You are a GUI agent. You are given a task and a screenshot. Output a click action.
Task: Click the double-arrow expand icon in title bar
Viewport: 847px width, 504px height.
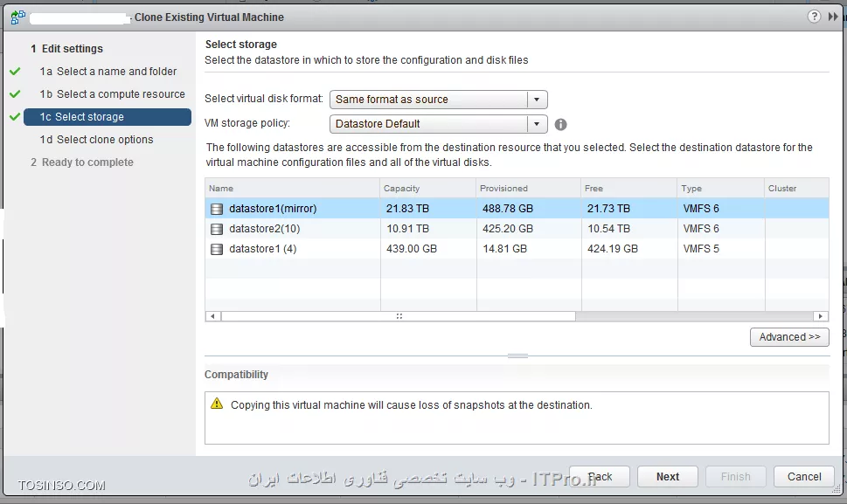click(832, 17)
